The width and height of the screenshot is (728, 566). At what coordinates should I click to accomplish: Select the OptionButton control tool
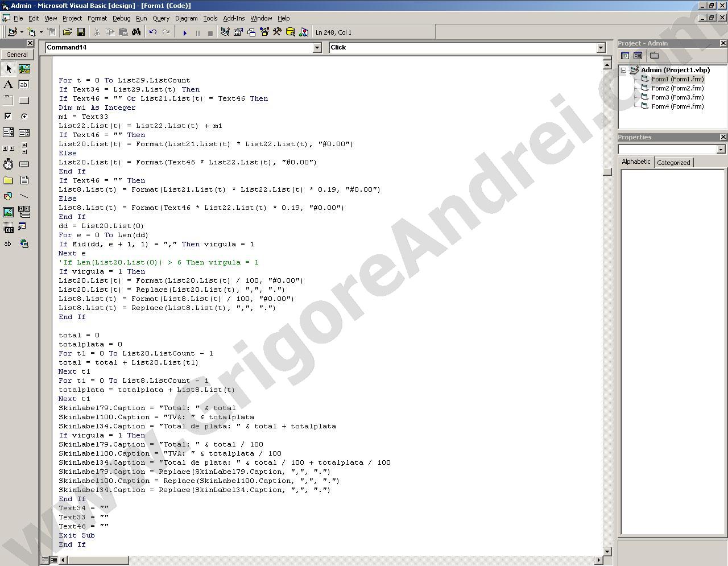[24, 117]
